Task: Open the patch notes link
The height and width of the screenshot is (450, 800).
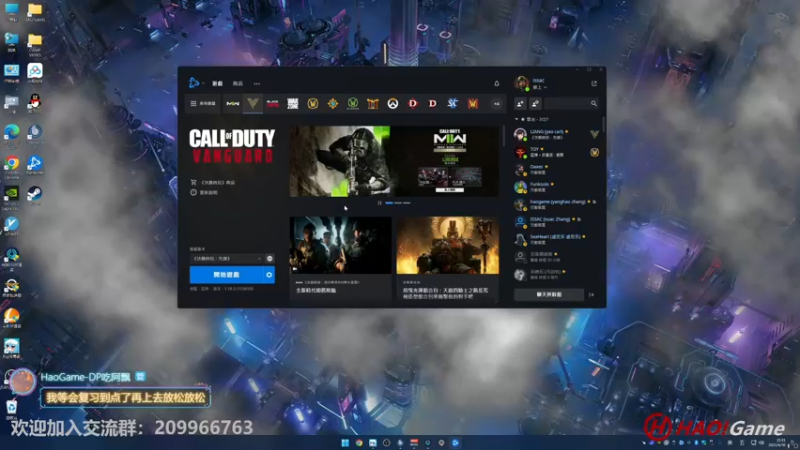Action: click(205, 192)
